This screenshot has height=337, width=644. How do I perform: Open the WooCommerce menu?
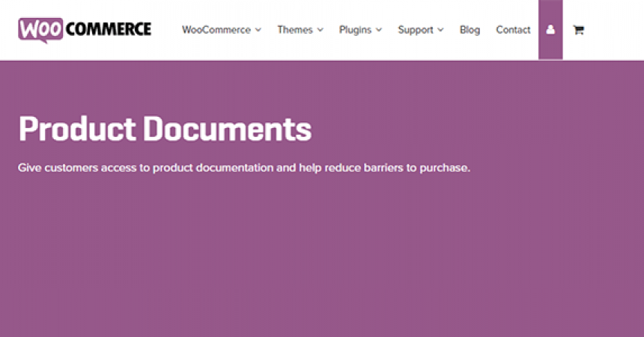[x=222, y=30]
